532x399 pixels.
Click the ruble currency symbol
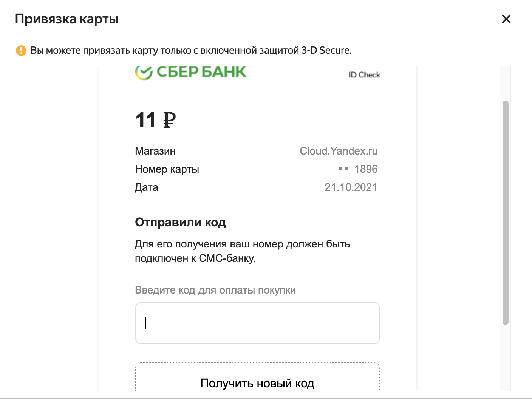click(x=169, y=120)
